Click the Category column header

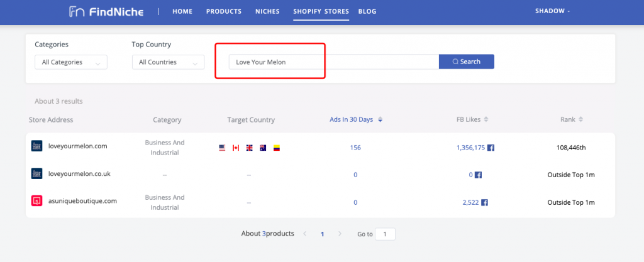point(167,120)
